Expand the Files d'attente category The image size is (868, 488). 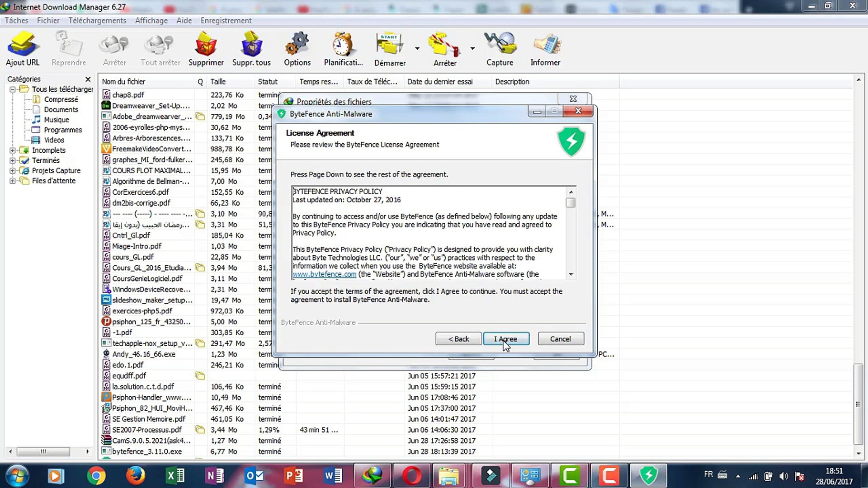pos(13,181)
